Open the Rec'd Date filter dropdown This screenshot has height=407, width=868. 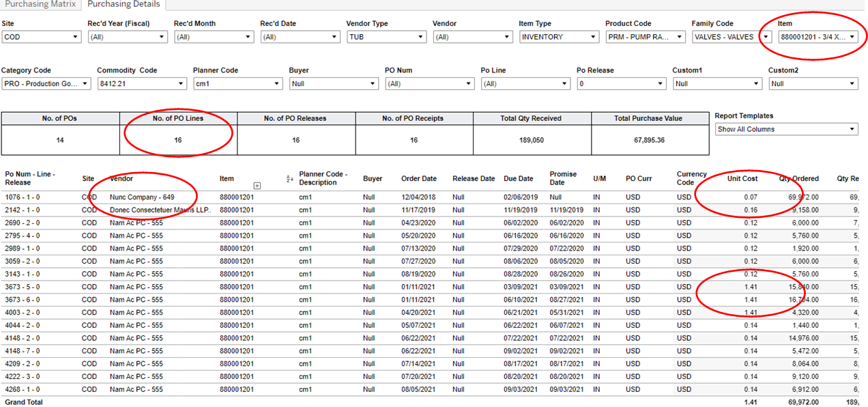pos(300,37)
